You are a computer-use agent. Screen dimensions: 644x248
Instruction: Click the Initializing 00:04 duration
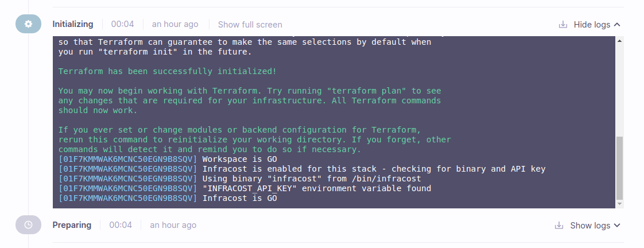(122, 24)
